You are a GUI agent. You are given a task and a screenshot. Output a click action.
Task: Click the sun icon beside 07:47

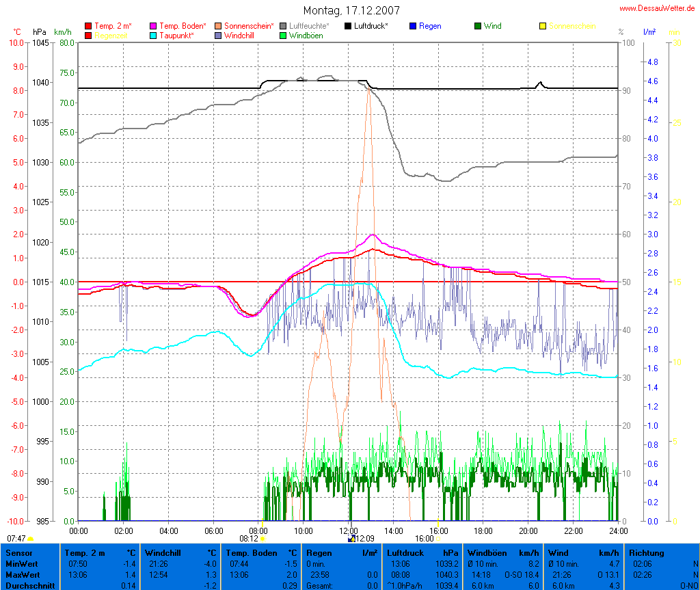(x=30, y=539)
